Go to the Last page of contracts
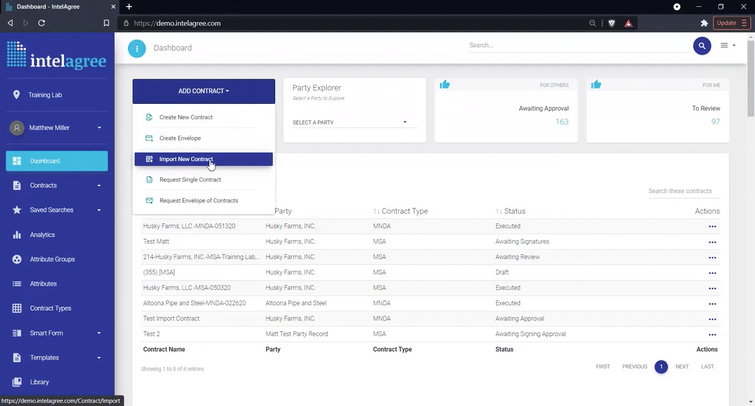The image size is (755, 406). [707, 367]
